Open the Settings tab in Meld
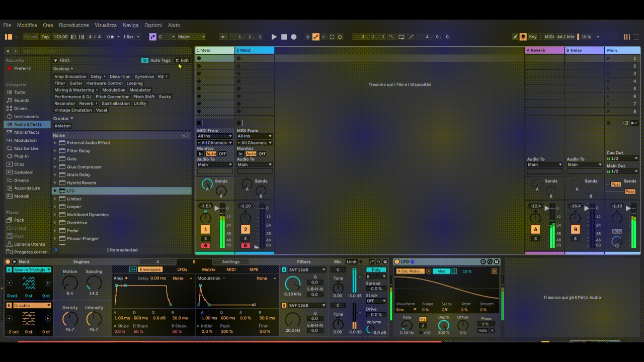This screenshot has width=644, height=362. pos(231,261)
